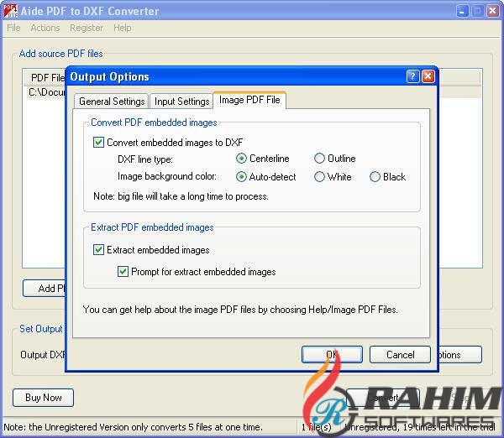This screenshot has width=504, height=438.
Task: Click the Aide PDF to DXF app icon
Action: point(9,11)
